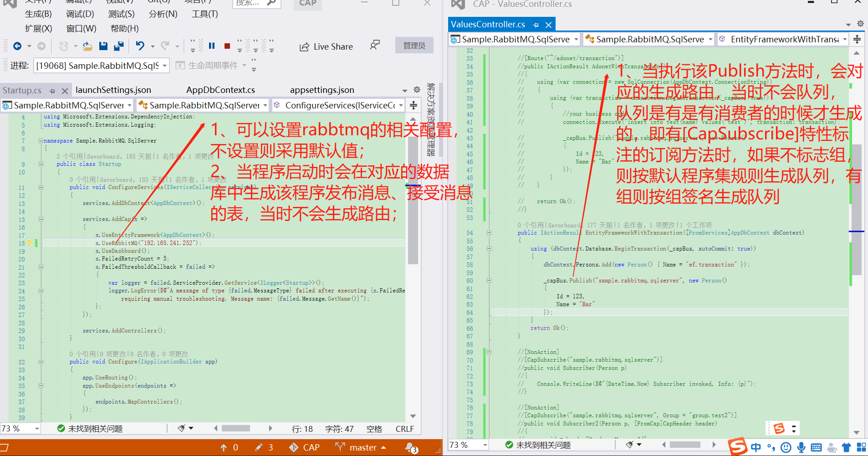Click the 管理员 badge button

pos(414,46)
